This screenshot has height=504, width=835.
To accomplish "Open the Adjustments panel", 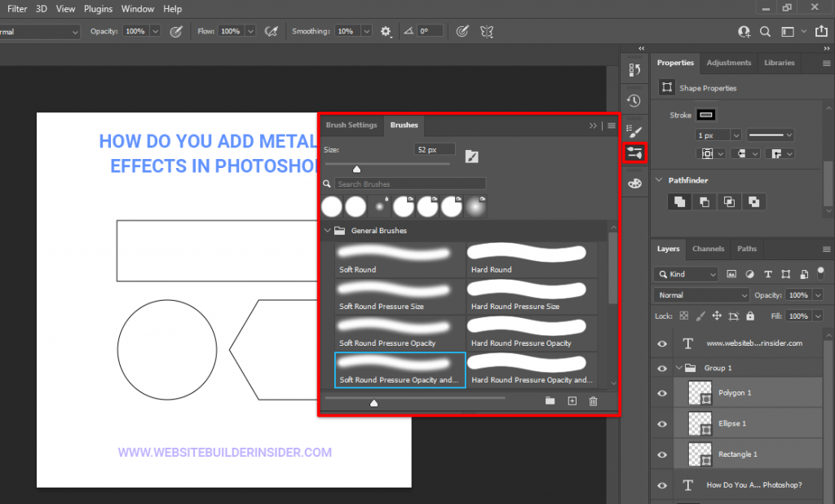I will (728, 63).
